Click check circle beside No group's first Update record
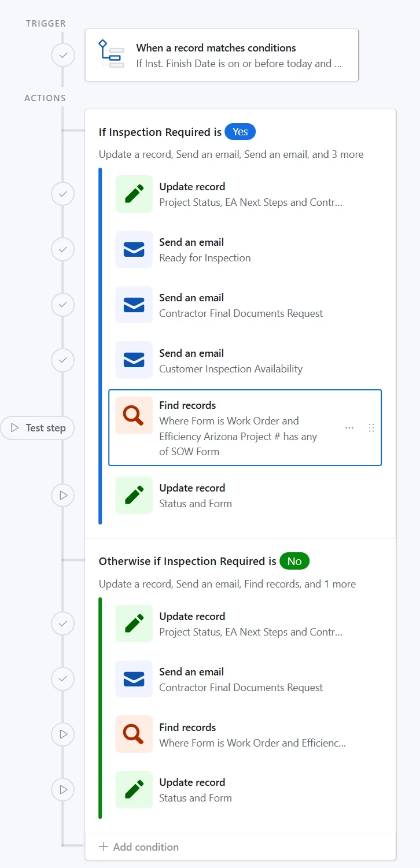 click(x=63, y=623)
